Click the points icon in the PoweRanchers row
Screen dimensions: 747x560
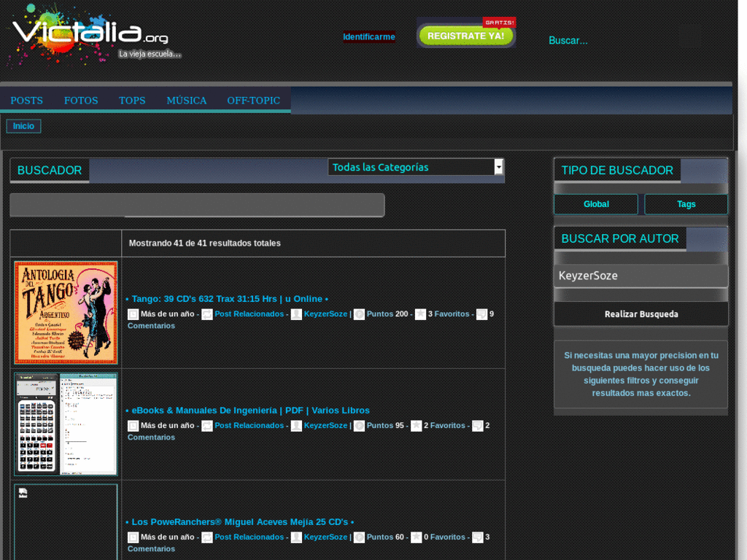pyautogui.click(x=359, y=537)
